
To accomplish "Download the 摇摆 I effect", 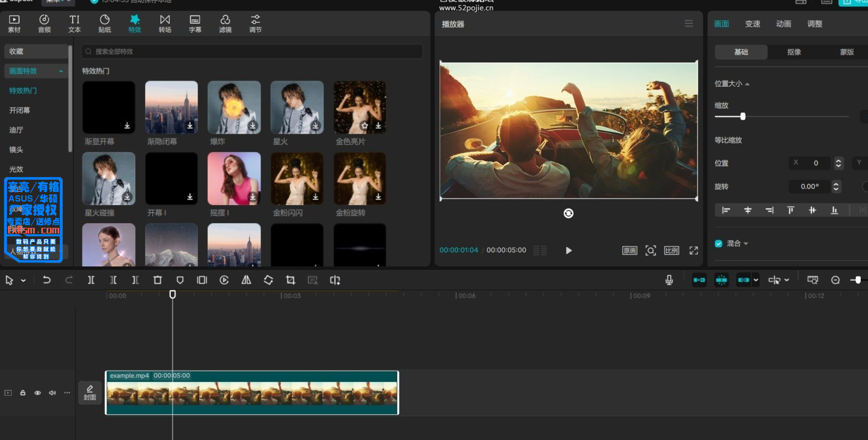I will pyautogui.click(x=253, y=197).
